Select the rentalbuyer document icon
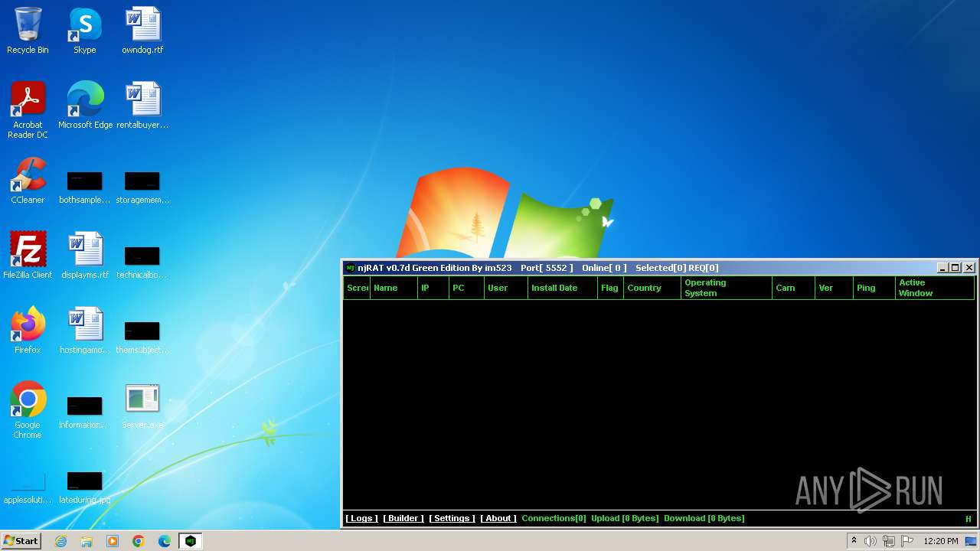This screenshot has height=551, width=980. [x=142, y=106]
